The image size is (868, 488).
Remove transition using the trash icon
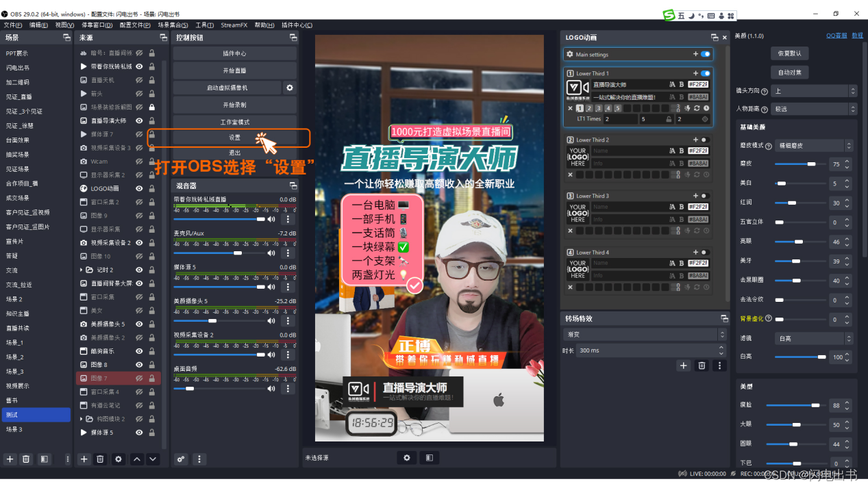[x=702, y=365]
